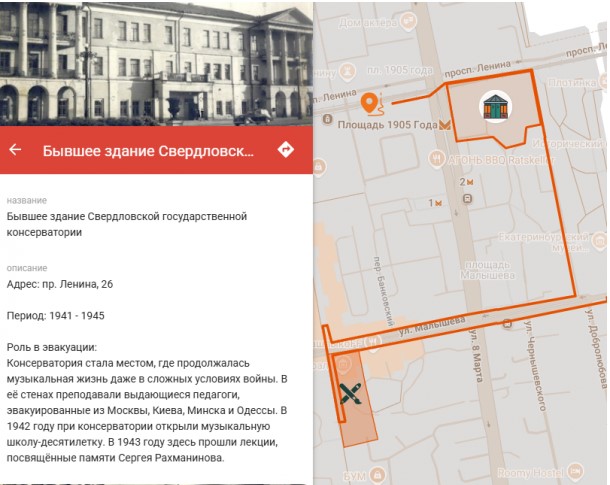Click the back arrow in red header
This screenshot has width=610, height=485.
[x=15, y=151]
